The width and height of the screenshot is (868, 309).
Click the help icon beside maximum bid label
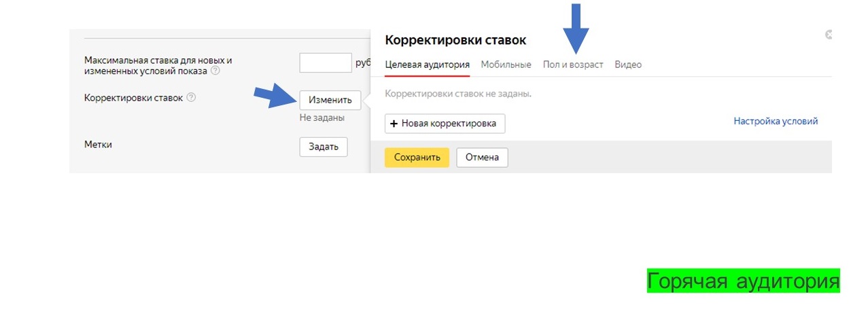[x=215, y=71]
